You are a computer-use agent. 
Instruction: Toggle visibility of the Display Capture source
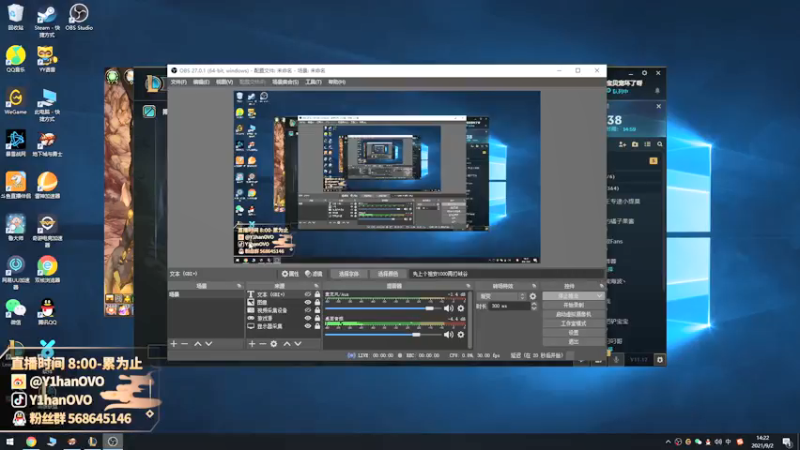click(308, 326)
